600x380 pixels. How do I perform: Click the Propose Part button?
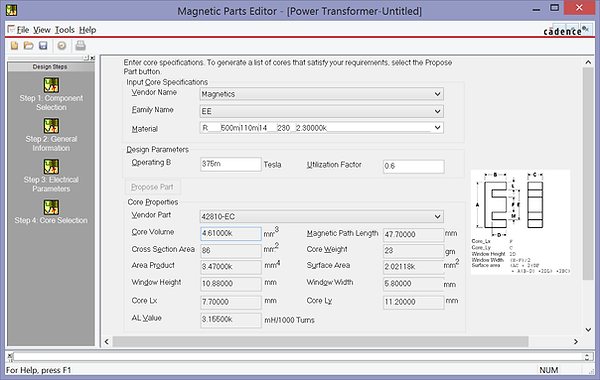[152, 187]
